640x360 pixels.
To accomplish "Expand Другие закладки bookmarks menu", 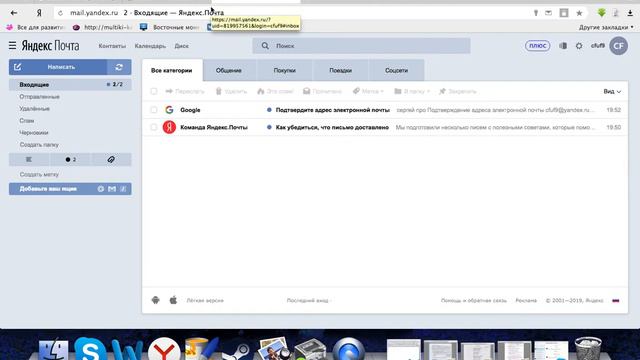I will (x=606, y=27).
